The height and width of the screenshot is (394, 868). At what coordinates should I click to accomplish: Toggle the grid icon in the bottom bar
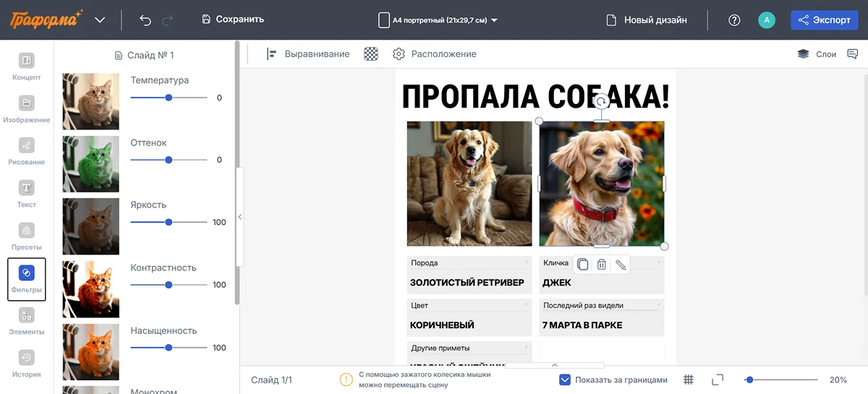click(x=689, y=380)
